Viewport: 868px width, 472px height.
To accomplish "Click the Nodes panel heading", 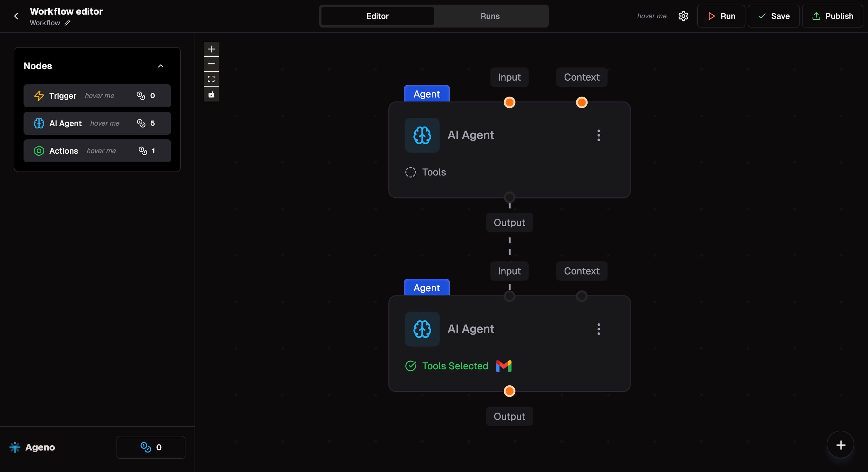I will 38,66.
